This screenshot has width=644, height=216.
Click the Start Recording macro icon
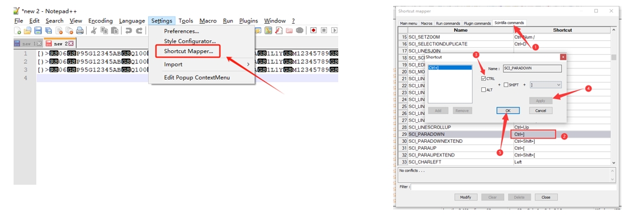[313, 30]
